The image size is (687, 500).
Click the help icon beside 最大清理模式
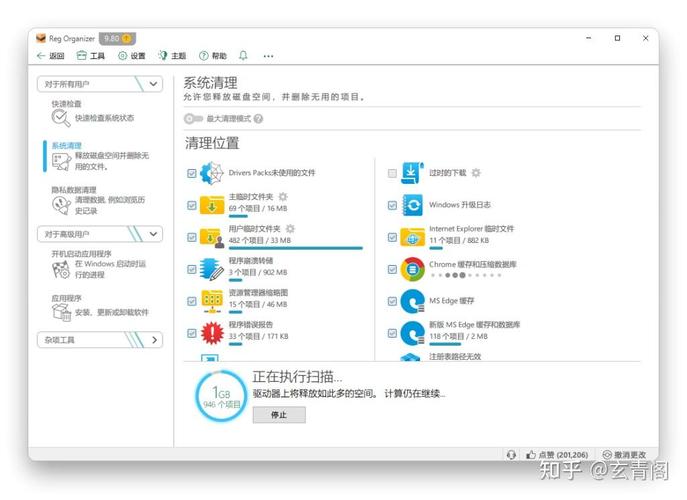coord(259,119)
